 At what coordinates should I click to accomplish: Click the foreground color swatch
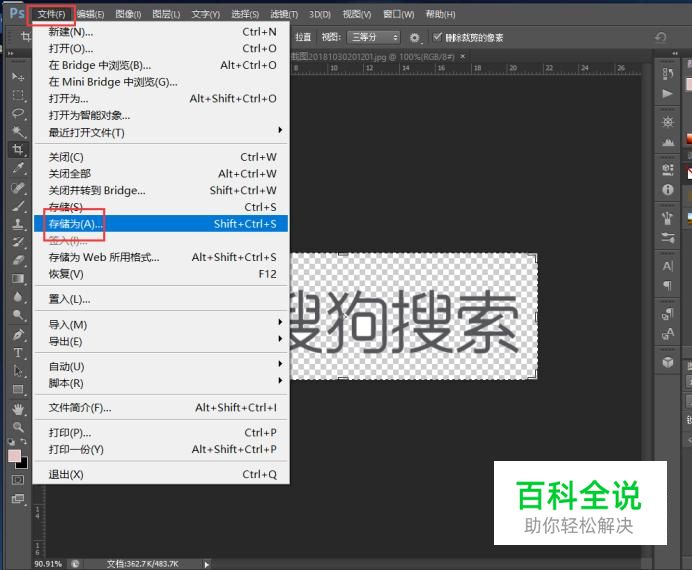14,456
